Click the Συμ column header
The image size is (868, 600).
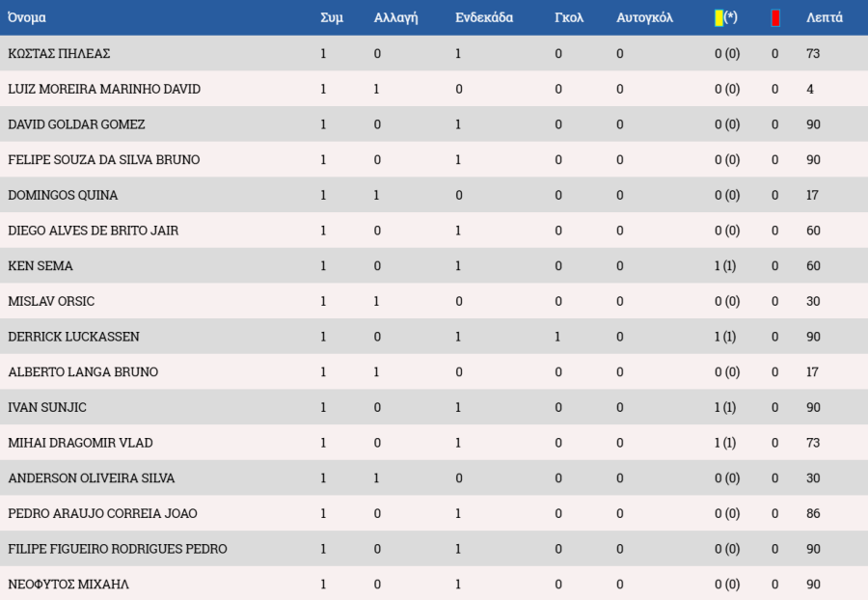coord(332,17)
